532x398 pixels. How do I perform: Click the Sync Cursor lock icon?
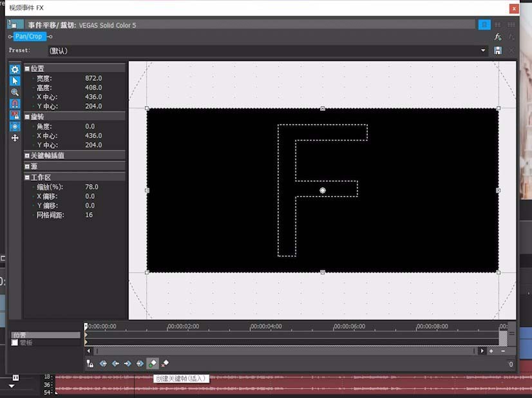90,364
